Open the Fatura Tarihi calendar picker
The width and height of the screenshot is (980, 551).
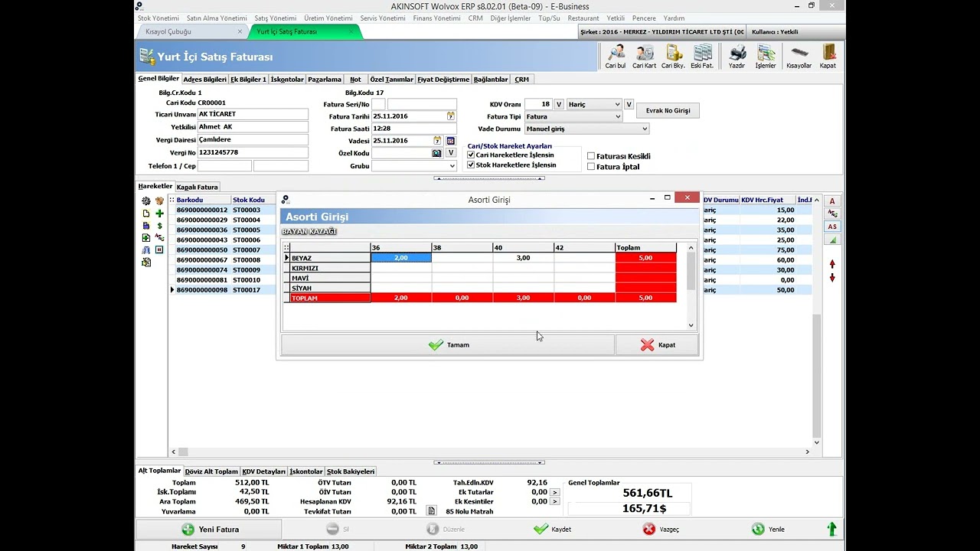(451, 116)
